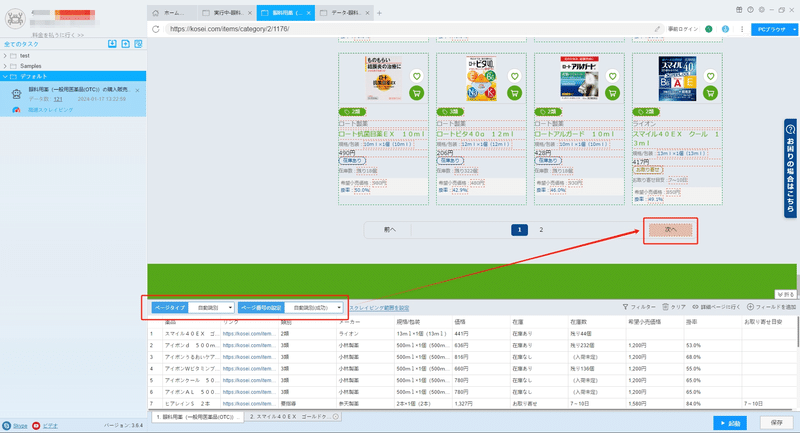Expand the test folder
This screenshot has height=433, width=800.
pos(5,56)
